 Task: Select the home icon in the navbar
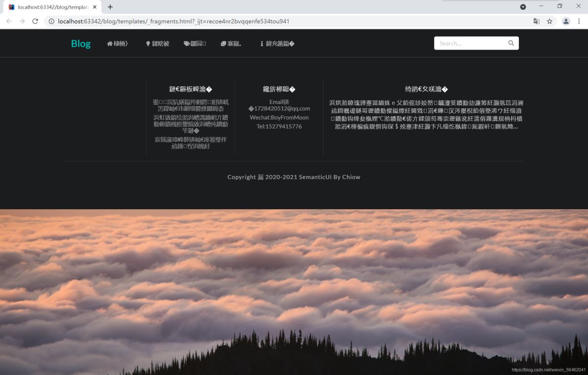(110, 43)
